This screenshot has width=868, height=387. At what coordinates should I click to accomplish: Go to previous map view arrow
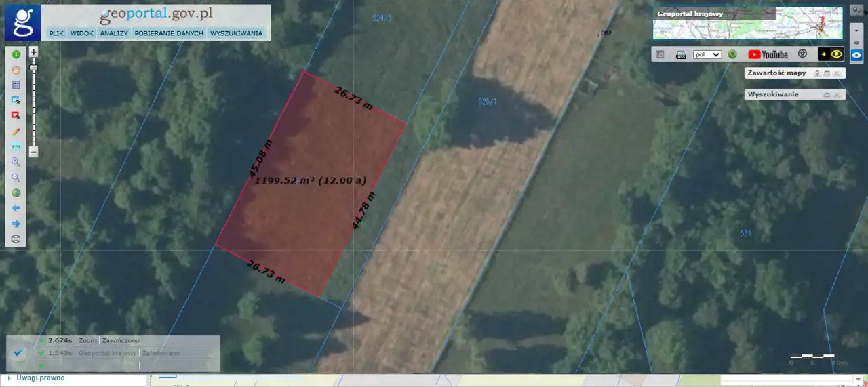tap(16, 208)
